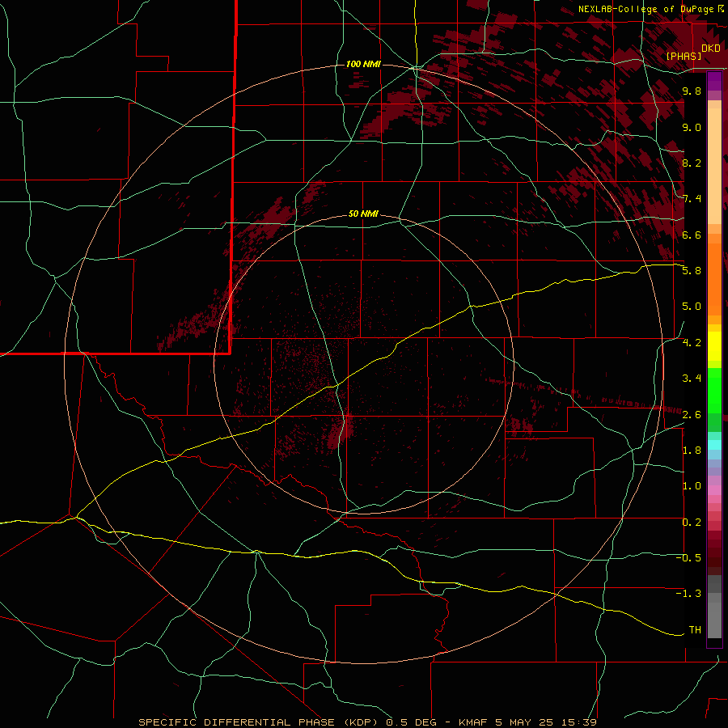Click the 9.0 color scale label
Image resolution: width=728 pixels, height=728 pixels.
tap(692, 127)
